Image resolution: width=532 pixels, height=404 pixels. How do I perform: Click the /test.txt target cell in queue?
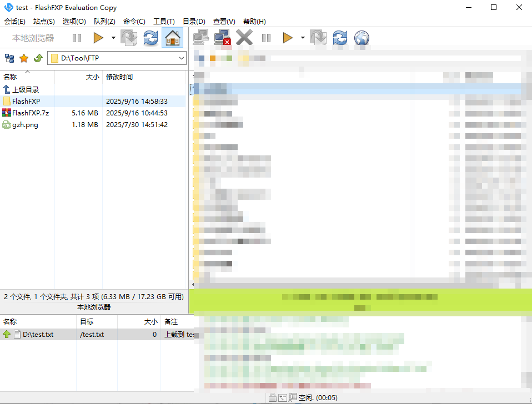(92, 335)
